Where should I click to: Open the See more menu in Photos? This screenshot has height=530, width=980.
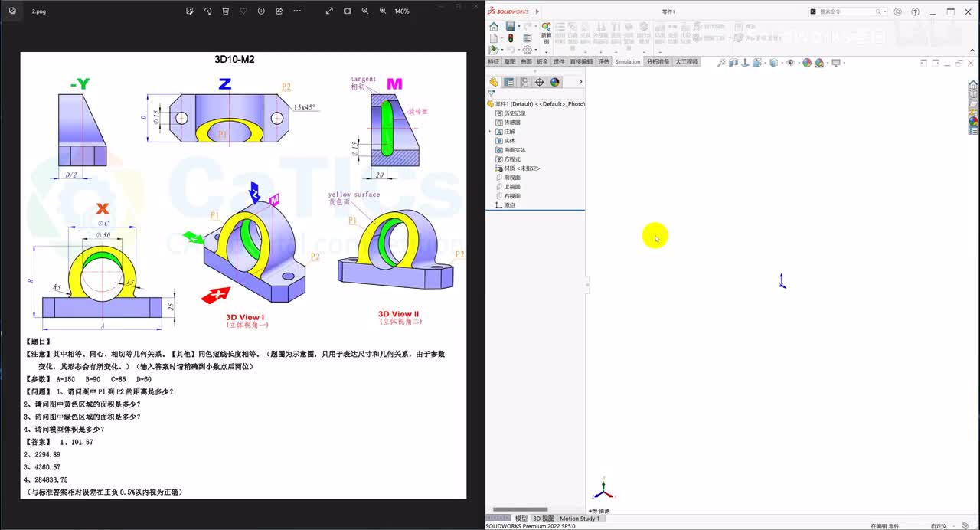coord(297,11)
